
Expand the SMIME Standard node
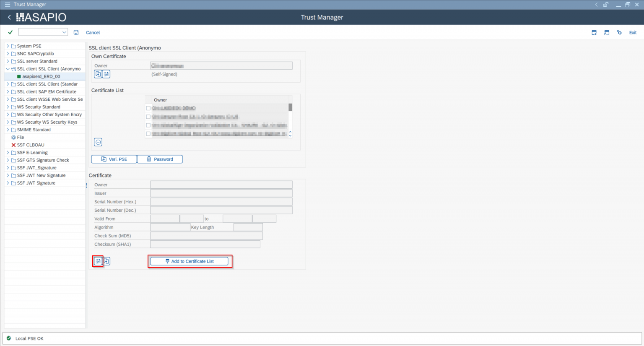[8, 130]
